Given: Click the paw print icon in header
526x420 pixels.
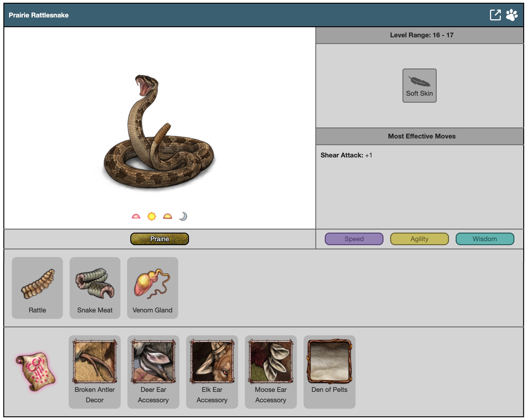Looking at the screenshot, I should (x=512, y=15).
